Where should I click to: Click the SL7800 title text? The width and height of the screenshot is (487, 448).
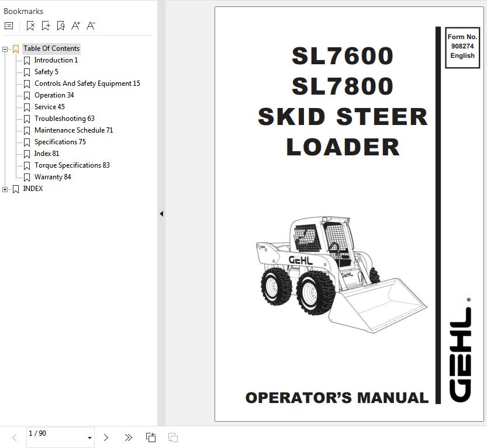tap(343, 86)
